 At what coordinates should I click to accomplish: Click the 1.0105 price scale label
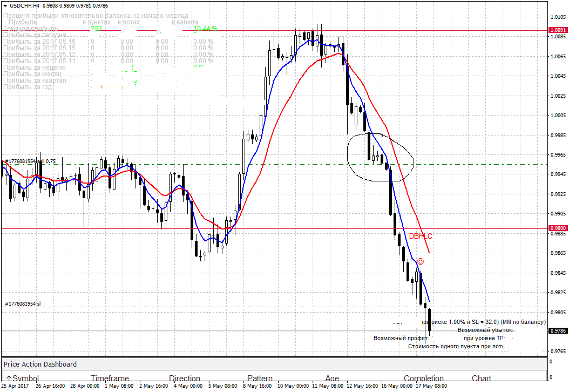[x=558, y=17]
